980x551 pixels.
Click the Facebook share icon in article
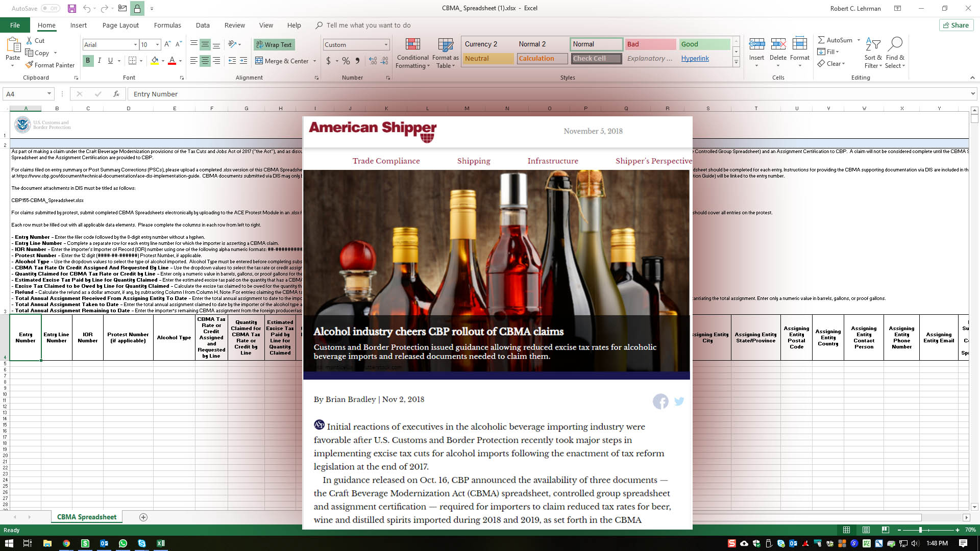(x=660, y=402)
